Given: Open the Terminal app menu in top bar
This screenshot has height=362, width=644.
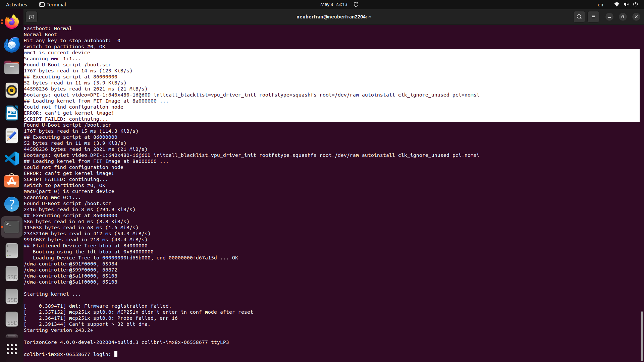Looking at the screenshot, I should [53, 4].
